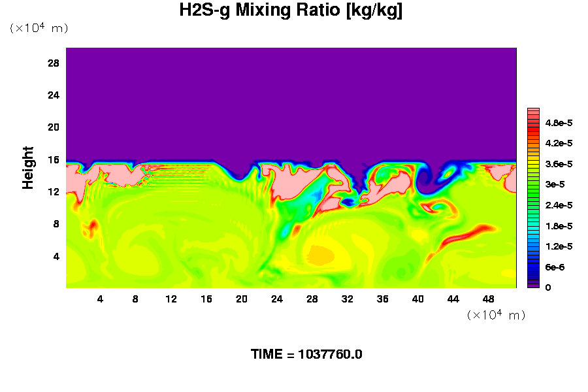Click the 1.8e-5 colorbar label

coord(559,225)
